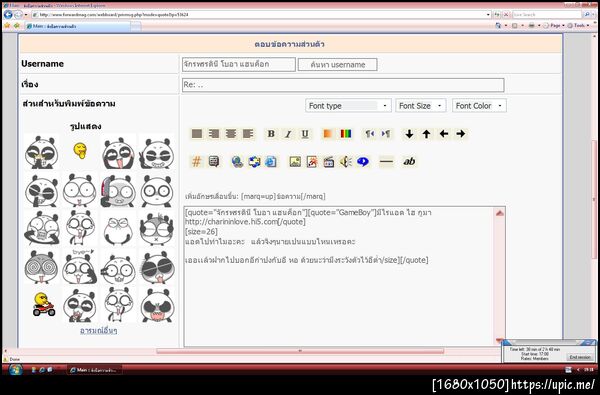Screen dimensions: 600x395
Task: Open the Font Size dropdown
Action: point(421,106)
